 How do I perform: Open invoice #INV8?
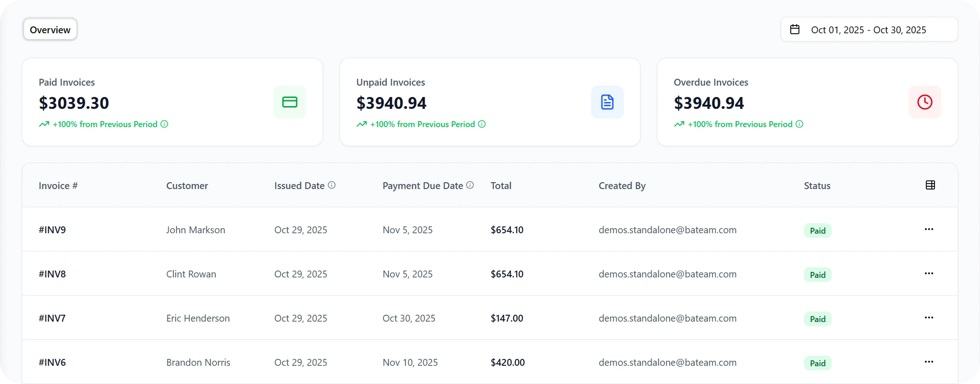[x=52, y=274]
